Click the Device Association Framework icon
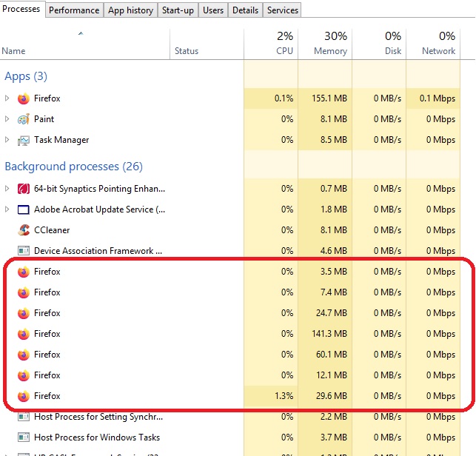476x456 pixels. [24, 251]
